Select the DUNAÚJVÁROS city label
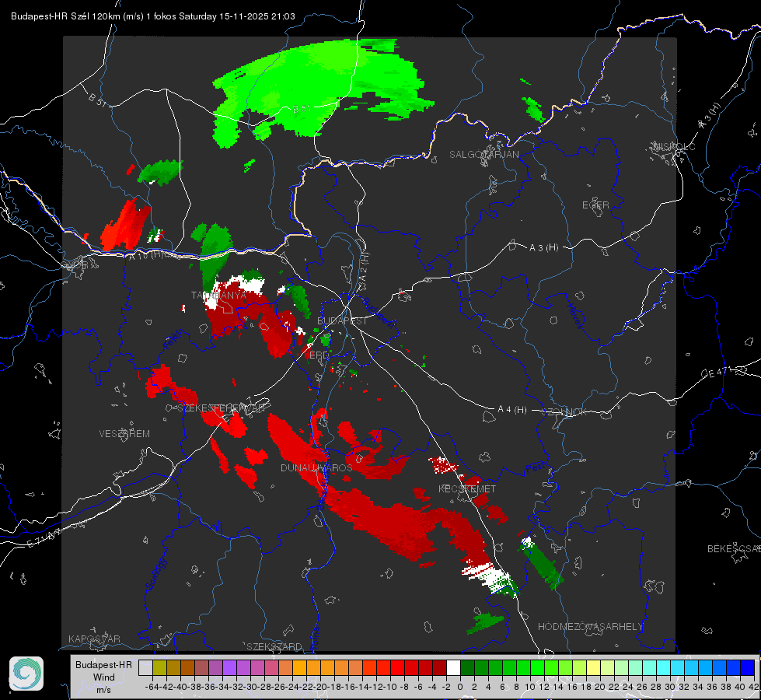The height and width of the screenshot is (700, 761). (x=316, y=467)
